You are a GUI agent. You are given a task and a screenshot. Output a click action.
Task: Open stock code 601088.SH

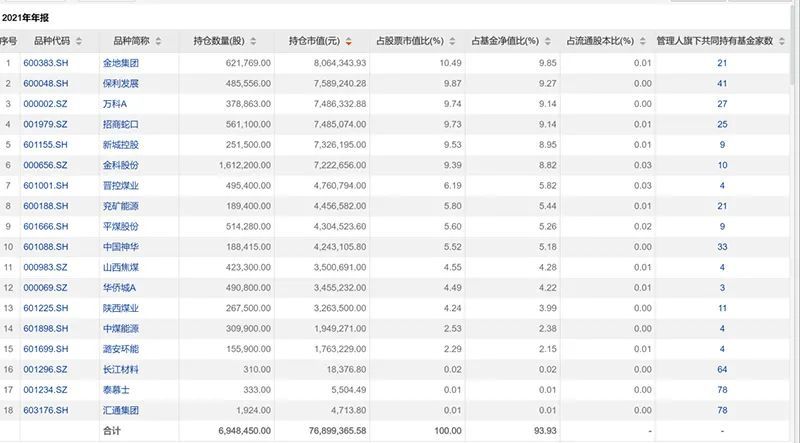[x=45, y=247]
